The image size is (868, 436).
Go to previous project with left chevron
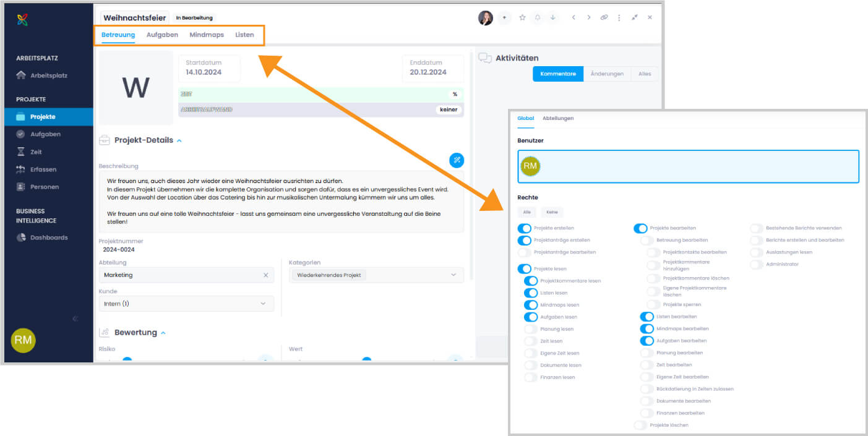pyautogui.click(x=574, y=18)
